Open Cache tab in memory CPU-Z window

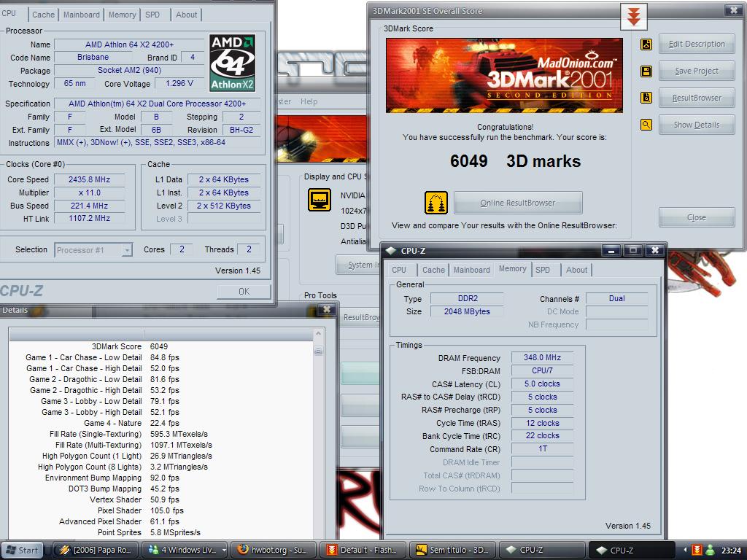(x=433, y=270)
